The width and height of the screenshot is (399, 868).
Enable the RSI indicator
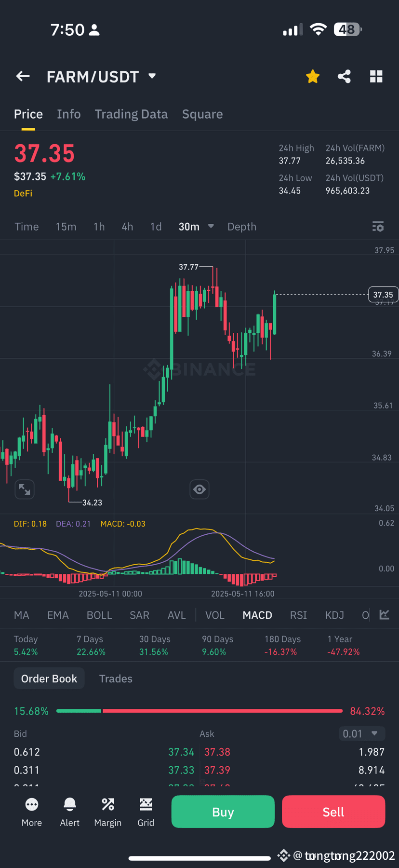pos(298,615)
